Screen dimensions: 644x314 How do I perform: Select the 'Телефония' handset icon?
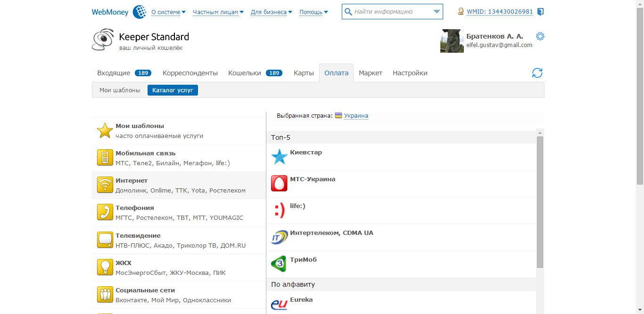coord(105,212)
